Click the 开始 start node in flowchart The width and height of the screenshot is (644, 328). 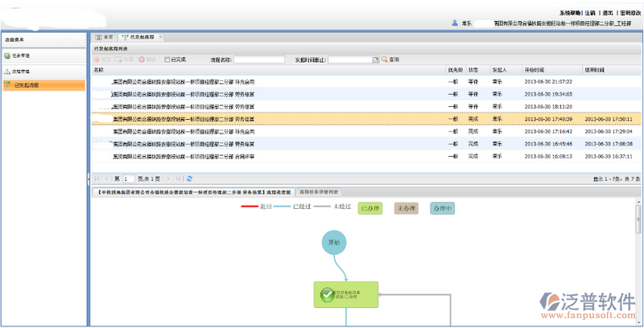point(335,242)
